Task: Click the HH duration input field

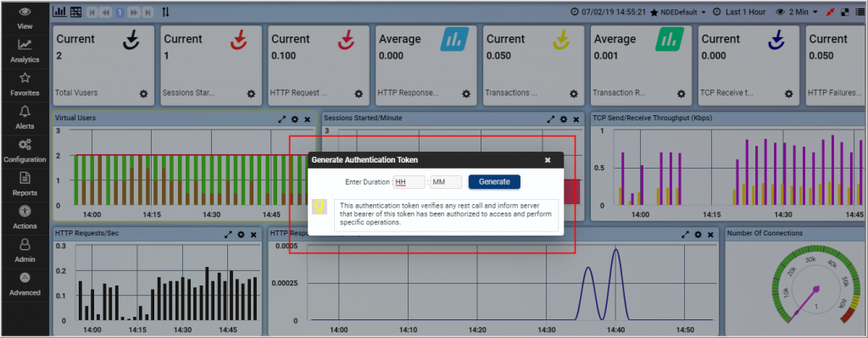Action: click(x=409, y=182)
